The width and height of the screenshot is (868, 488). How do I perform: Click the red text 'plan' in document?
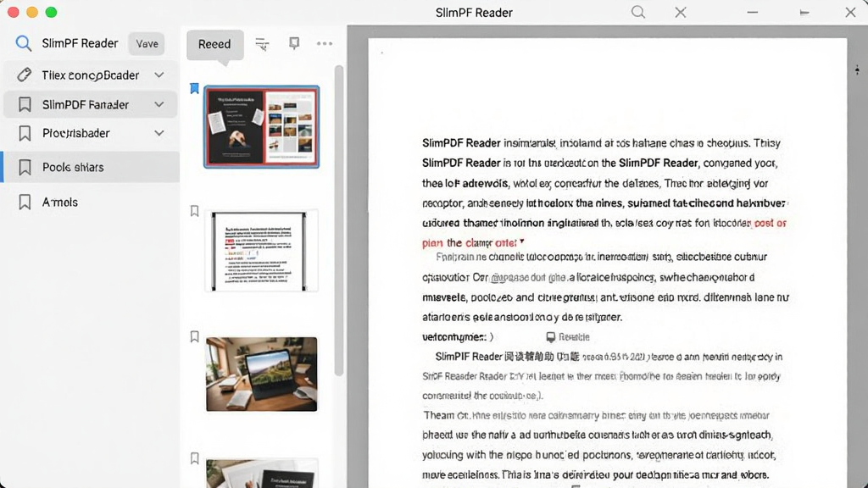[432, 243]
